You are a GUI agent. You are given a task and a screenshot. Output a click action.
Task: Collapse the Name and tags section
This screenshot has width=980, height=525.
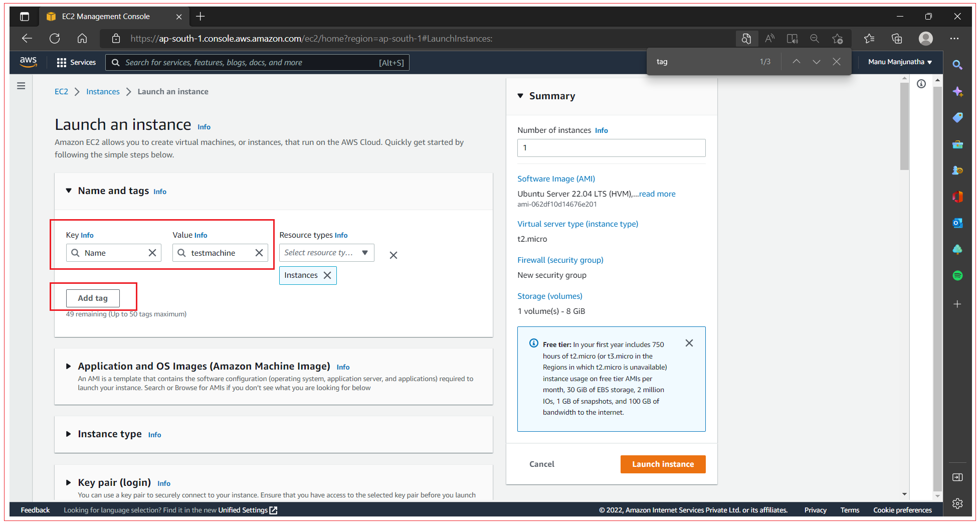tap(69, 191)
